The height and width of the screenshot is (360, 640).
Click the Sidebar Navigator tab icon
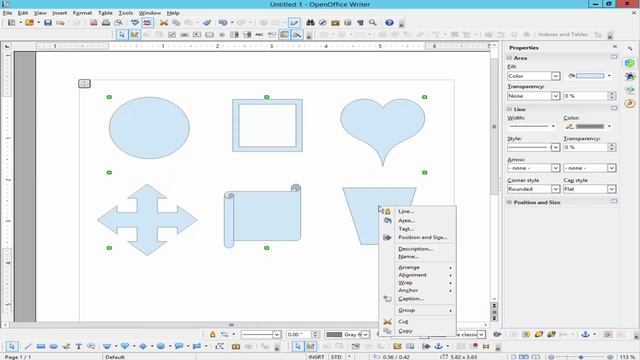click(x=630, y=103)
